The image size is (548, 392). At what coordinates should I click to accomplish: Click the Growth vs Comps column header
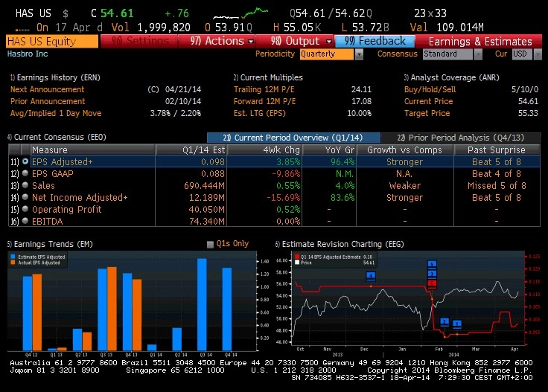[x=405, y=150]
